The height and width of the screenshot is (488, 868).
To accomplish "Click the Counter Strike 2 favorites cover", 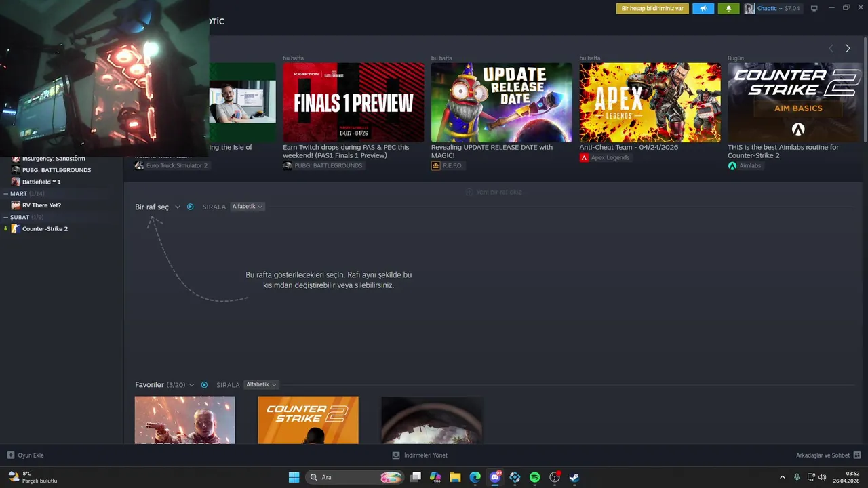I will tap(308, 420).
